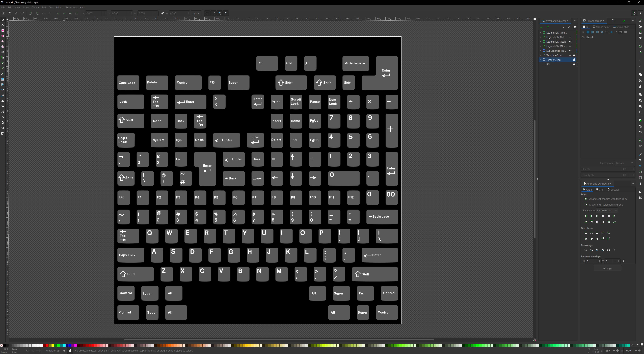Click the Arrange button
644x354 pixels.
point(607,268)
